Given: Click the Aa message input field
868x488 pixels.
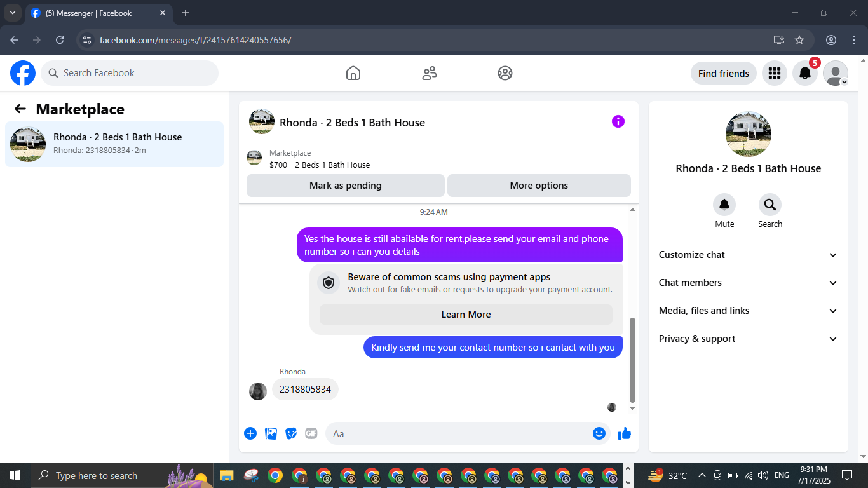Looking at the screenshot, I should pyautogui.click(x=468, y=433).
